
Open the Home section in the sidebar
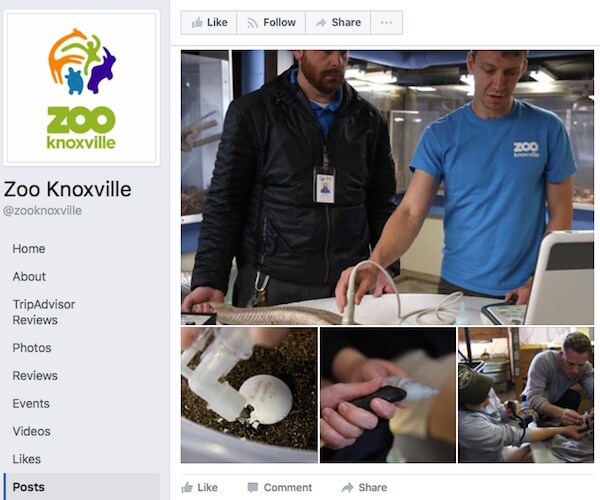[29, 249]
